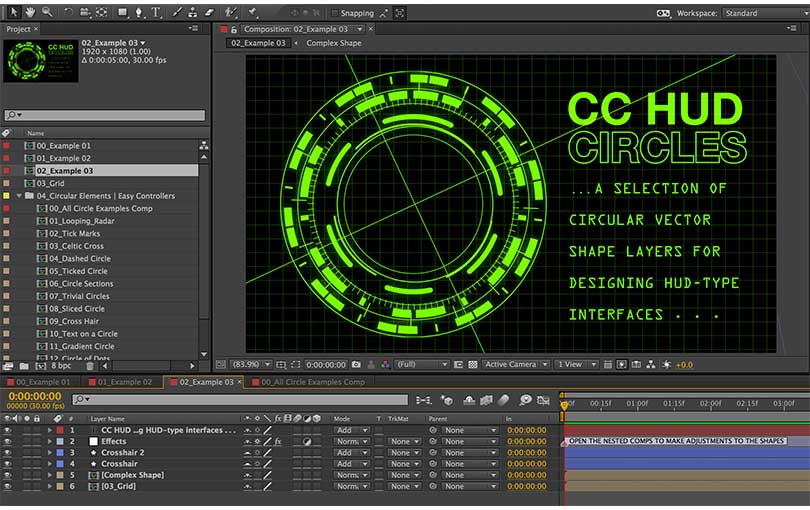Toggle the adjustment layer switch on Effects layer
810x510 pixels.
click(x=307, y=441)
